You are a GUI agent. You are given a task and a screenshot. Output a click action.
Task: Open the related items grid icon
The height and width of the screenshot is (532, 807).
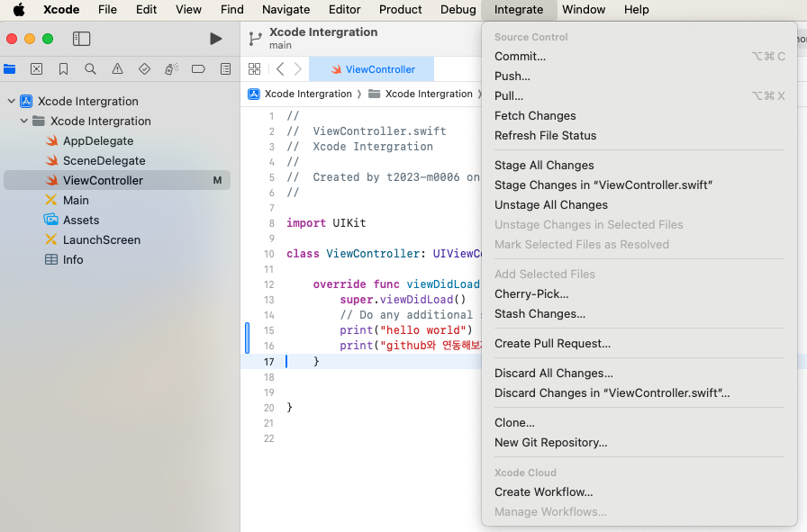[x=254, y=69]
